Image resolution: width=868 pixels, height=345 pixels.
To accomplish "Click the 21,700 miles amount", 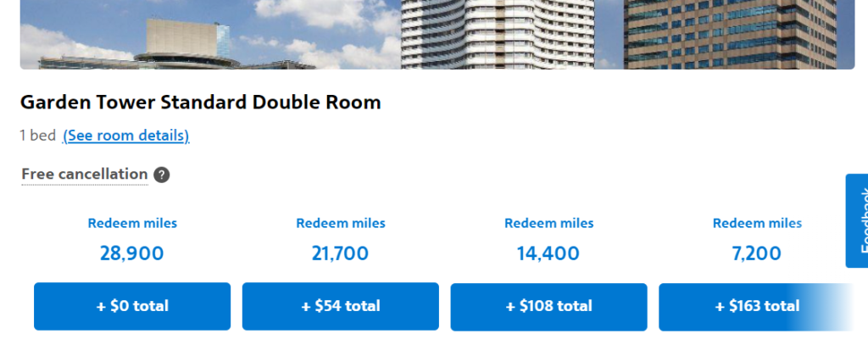I will pos(341,253).
